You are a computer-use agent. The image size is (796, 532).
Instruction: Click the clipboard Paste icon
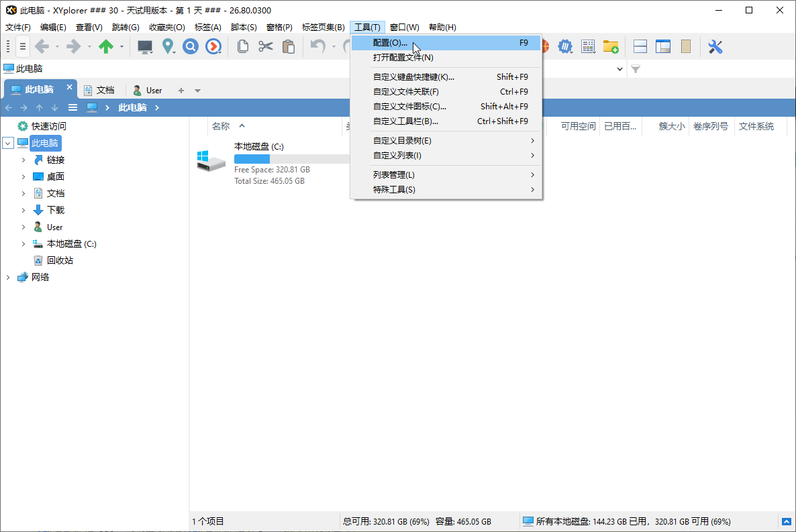coord(289,47)
